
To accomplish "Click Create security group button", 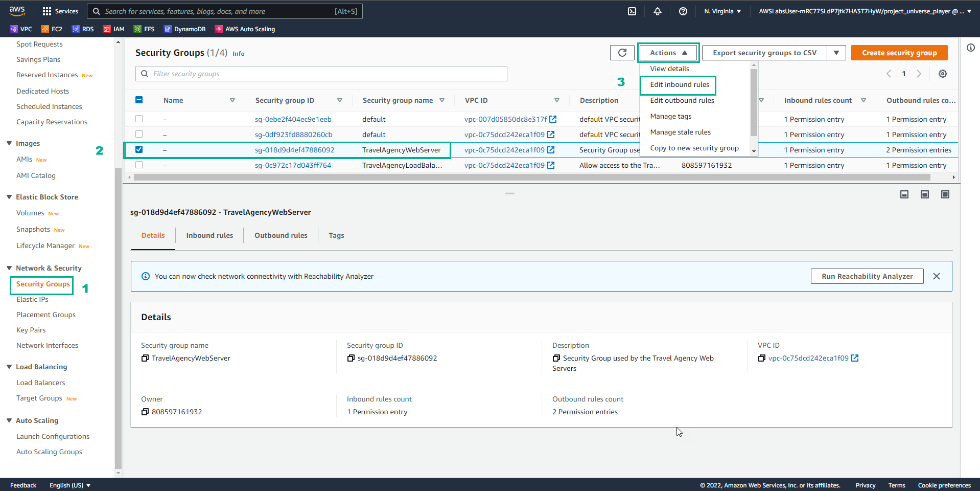I will [x=899, y=53].
